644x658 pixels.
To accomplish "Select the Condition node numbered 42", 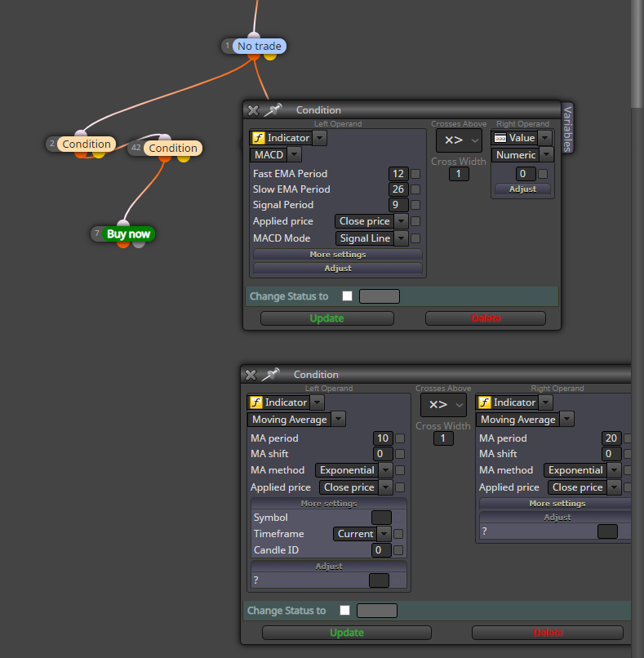I will pyautogui.click(x=173, y=148).
